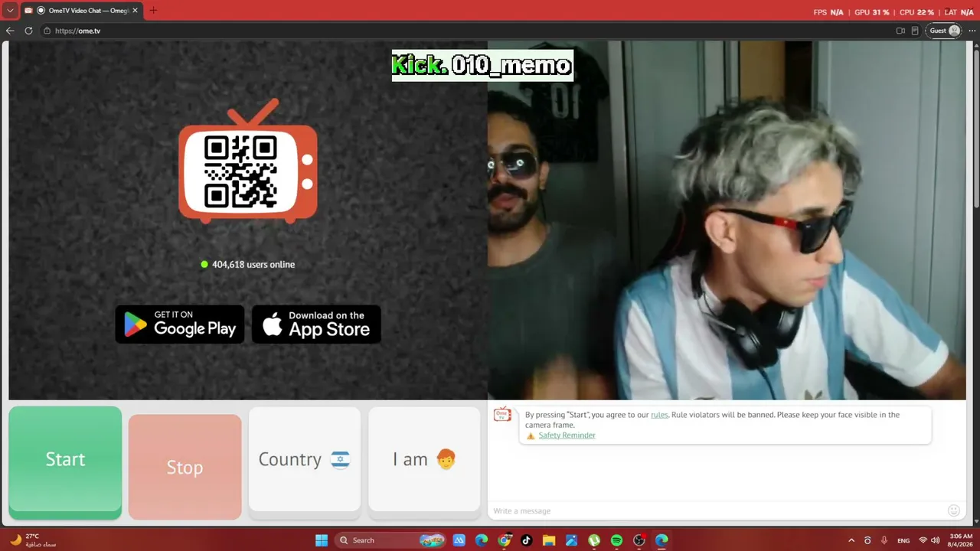Click the reader view icon in the address bar
980x551 pixels.
click(x=915, y=31)
